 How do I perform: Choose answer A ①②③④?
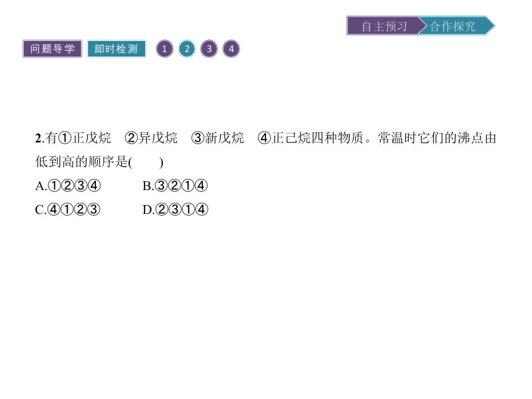point(68,186)
